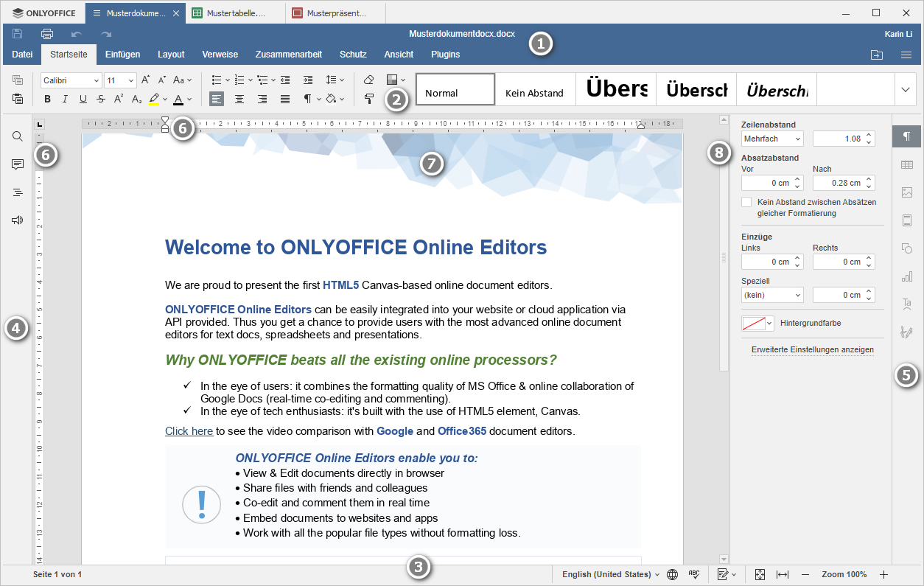Open the comments panel in left sidebar
The image size is (924, 586).
point(18,164)
